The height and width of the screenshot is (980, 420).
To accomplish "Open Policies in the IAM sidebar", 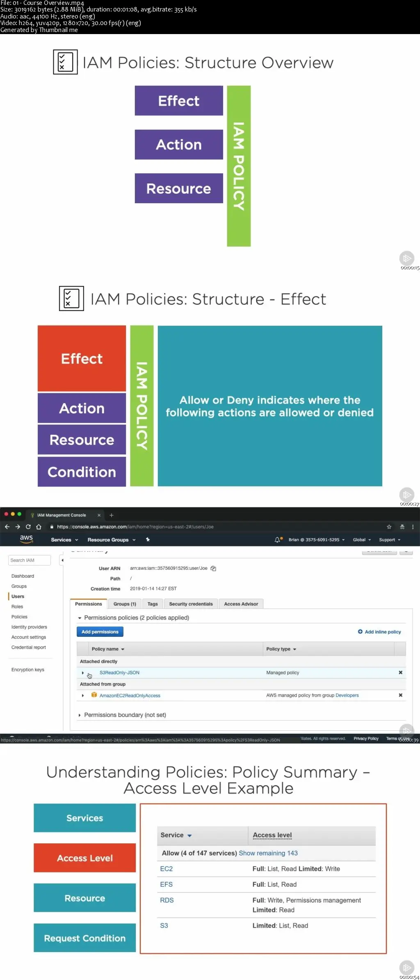I will click(x=19, y=617).
